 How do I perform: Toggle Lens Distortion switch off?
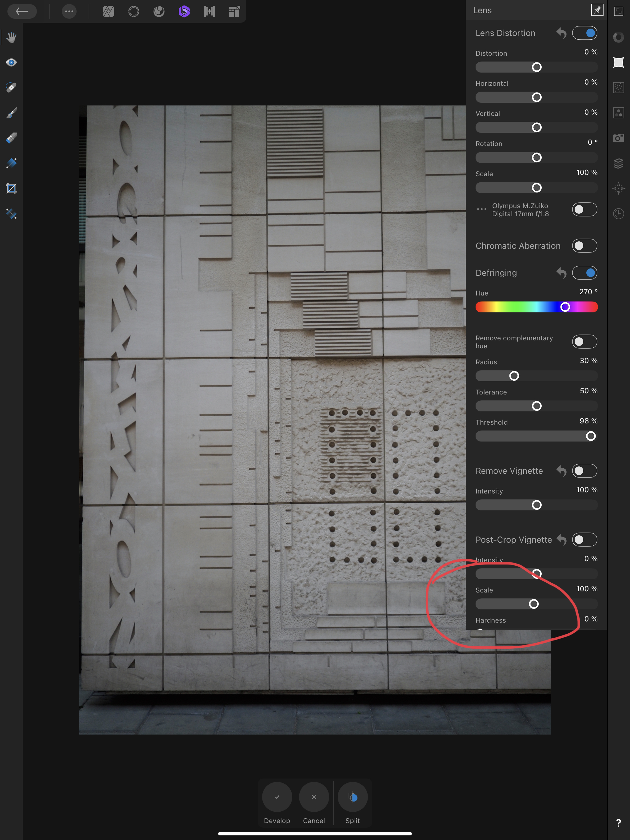click(x=584, y=33)
